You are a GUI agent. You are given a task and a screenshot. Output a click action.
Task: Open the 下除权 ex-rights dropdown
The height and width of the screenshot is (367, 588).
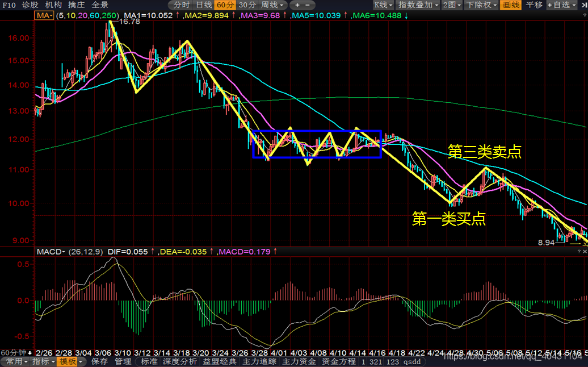click(x=481, y=5)
